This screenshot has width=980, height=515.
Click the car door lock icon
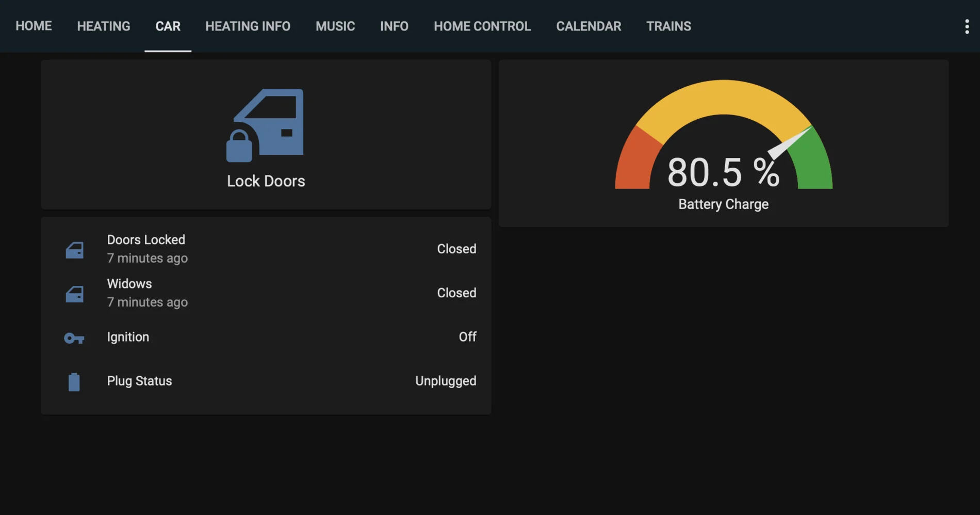click(x=265, y=125)
